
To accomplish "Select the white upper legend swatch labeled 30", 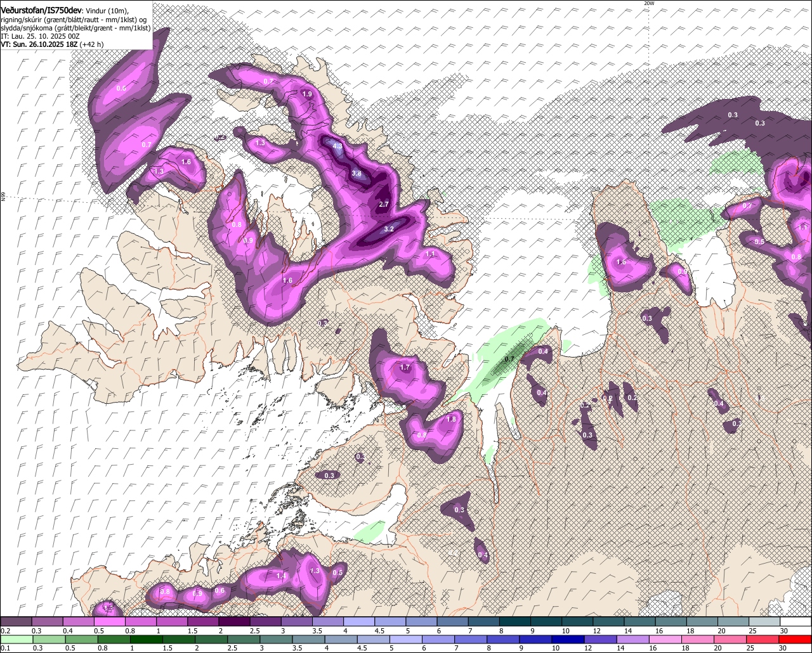I will click(796, 622).
